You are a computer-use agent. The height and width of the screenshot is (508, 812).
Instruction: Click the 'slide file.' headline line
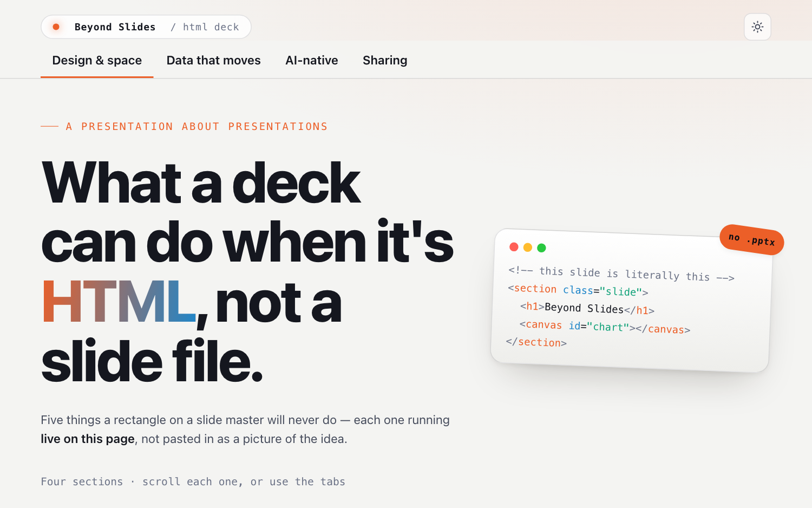tap(152, 361)
